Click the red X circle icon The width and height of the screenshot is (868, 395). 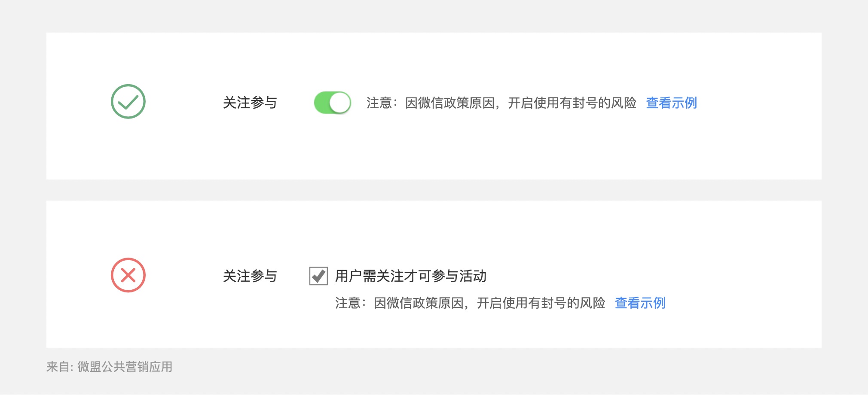(x=128, y=275)
